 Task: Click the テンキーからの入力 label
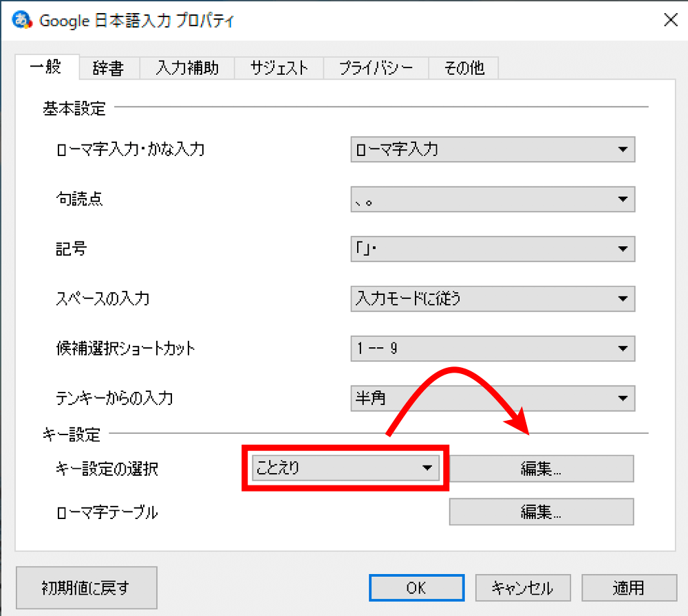pos(114,398)
